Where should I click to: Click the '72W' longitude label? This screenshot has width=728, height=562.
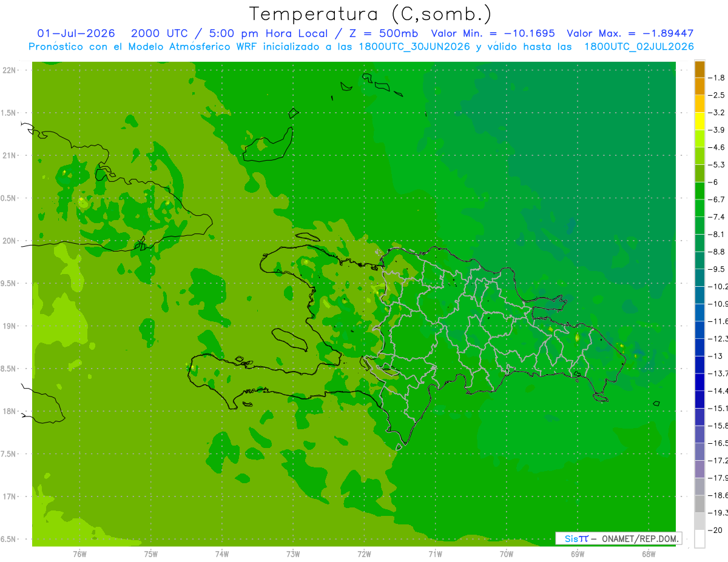(364, 554)
